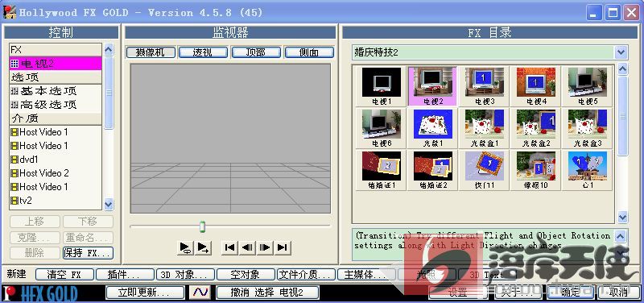Click the 保持 FX... button

pyautogui.click(x=88, y=253)
